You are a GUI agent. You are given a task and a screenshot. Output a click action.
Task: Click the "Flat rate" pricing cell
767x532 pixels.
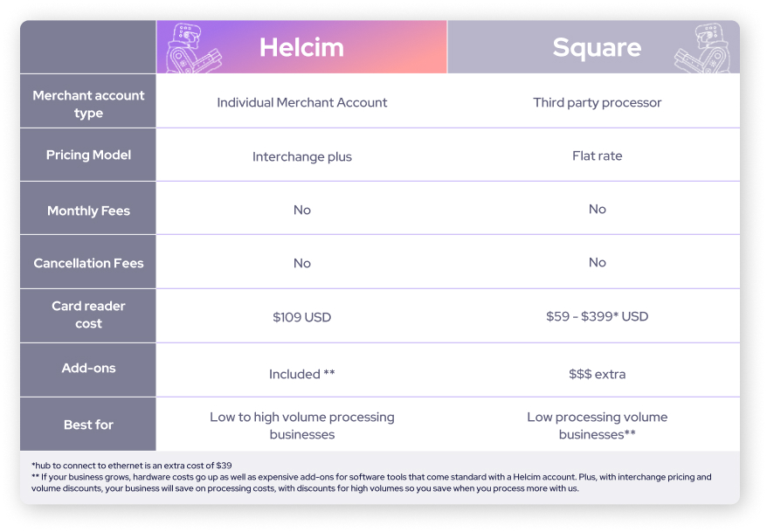click(598, 155)
